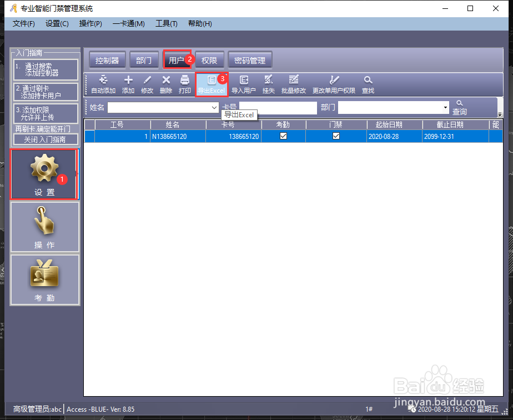Screen dimensions: 513x420
Task: Select end date cell 2099-12-31
Action: pyautogui.click(x=455, y=136)
